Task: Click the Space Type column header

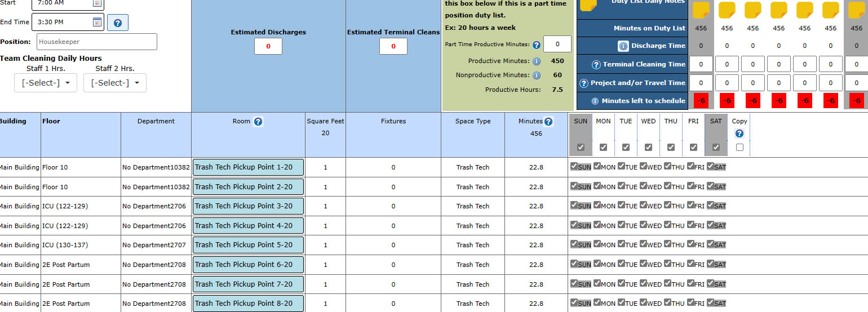Action: point(473,121)
